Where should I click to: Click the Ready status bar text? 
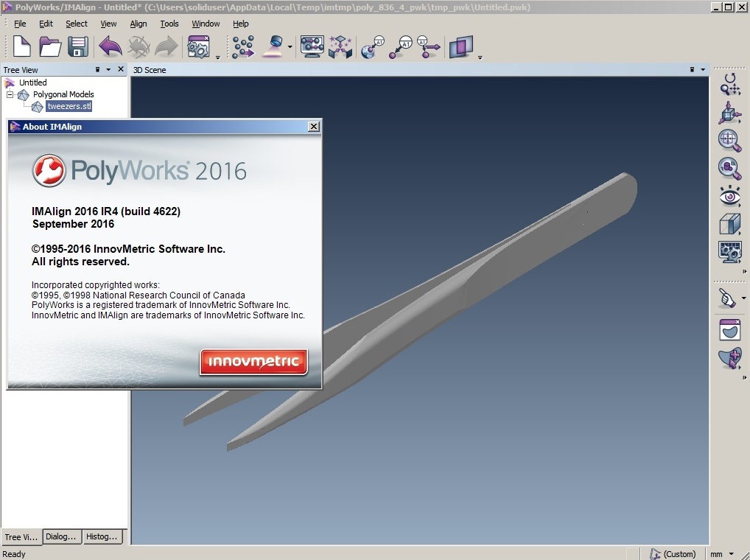pyautogui.click(x=14, y=554)
